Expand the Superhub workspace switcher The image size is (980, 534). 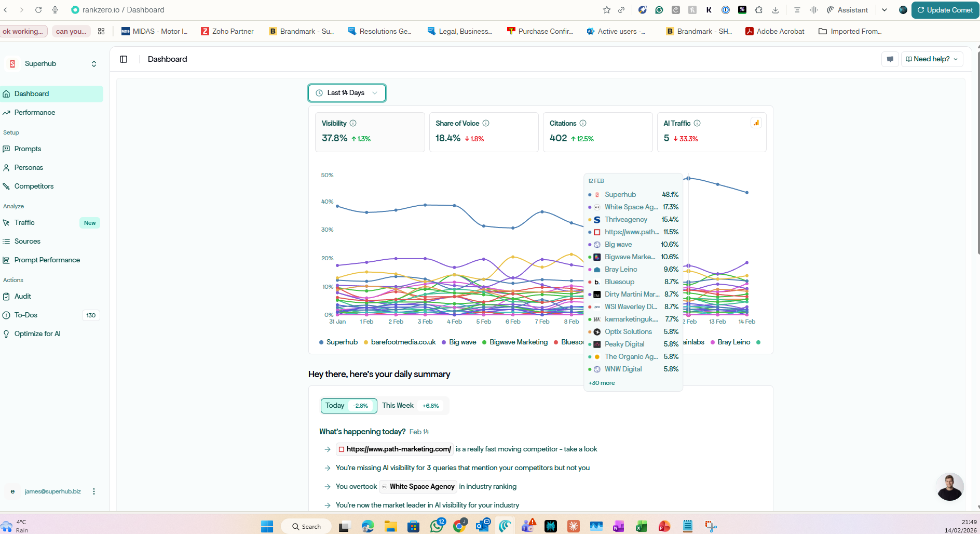[x=94, y=64]
